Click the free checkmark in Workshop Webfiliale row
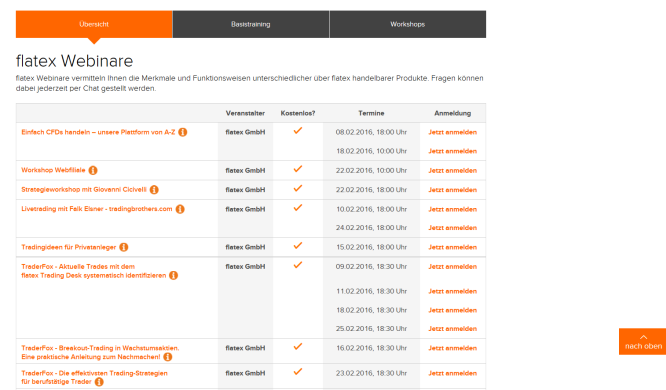Image resolution: width=666 pixels, height=390 pixels. tap(298, 169)
